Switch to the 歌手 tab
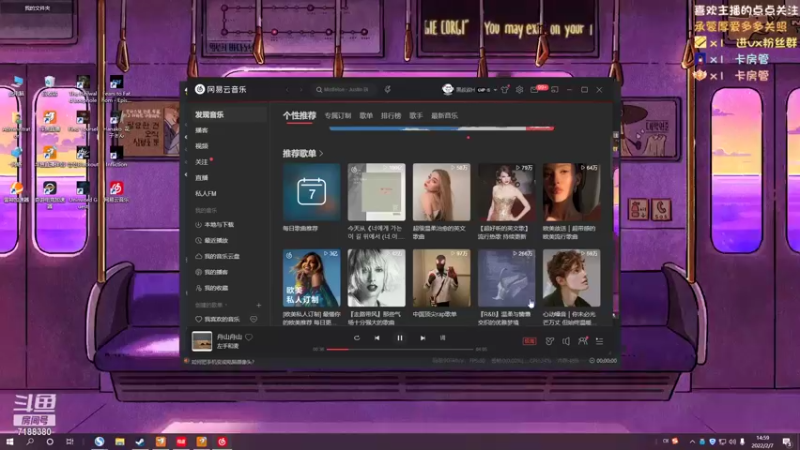 point(416,116)
